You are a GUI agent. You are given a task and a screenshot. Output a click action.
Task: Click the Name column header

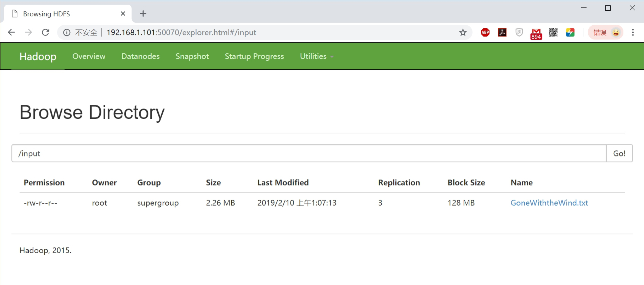pyautogui.click(x=521, y=182)
